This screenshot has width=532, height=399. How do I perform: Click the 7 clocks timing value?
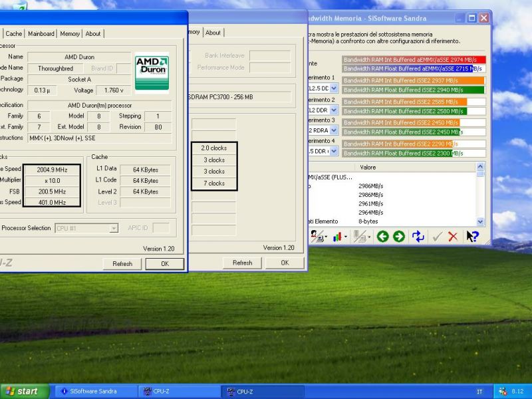[213, 184]
